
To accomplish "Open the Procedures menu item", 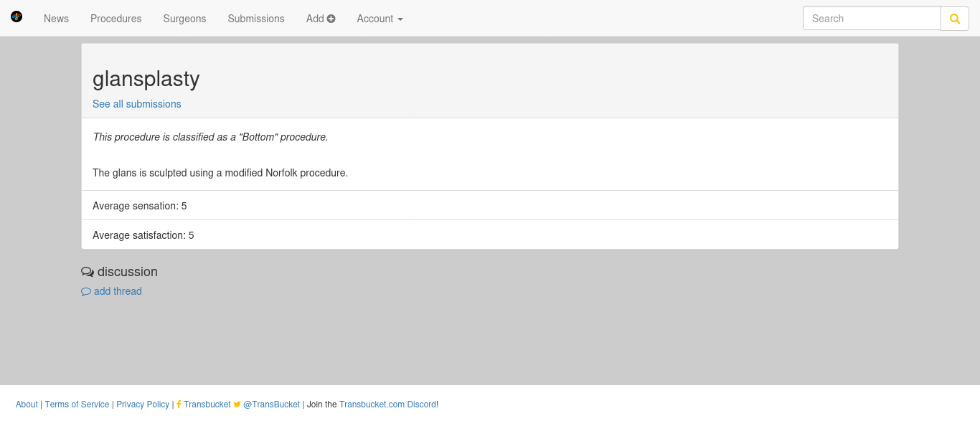I will 116,19.
